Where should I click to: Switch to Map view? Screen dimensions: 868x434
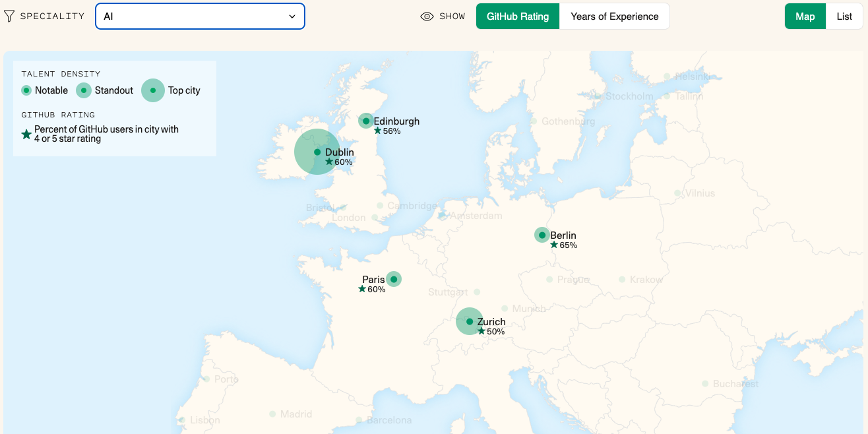[x=805, y=16]
